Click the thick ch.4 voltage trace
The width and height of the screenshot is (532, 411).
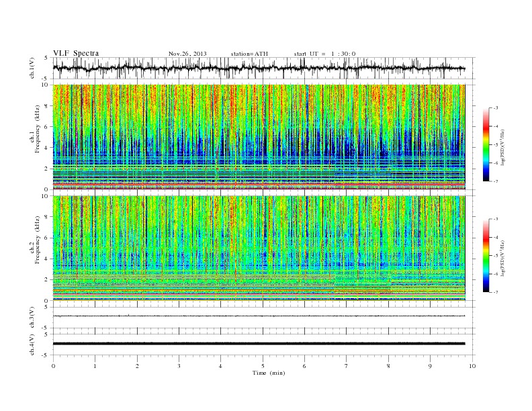pyautogui.click(x=259, y=344)
